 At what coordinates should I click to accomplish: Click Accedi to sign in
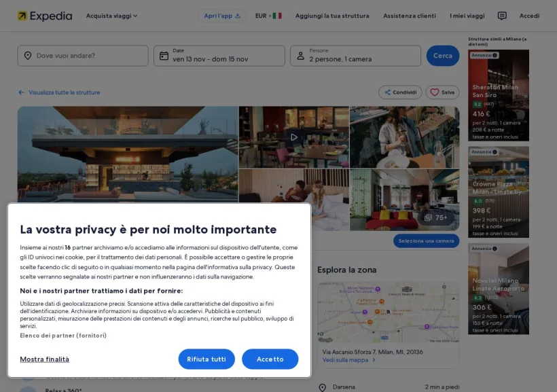tap(529, 16)
